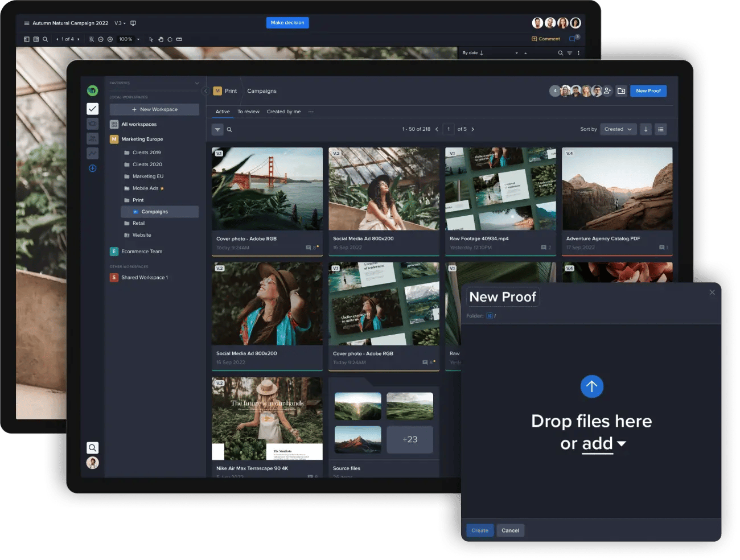Expand the Favorites section chevron
The image size is (740, 560).
pyautogui.click(x=197, y=83)
